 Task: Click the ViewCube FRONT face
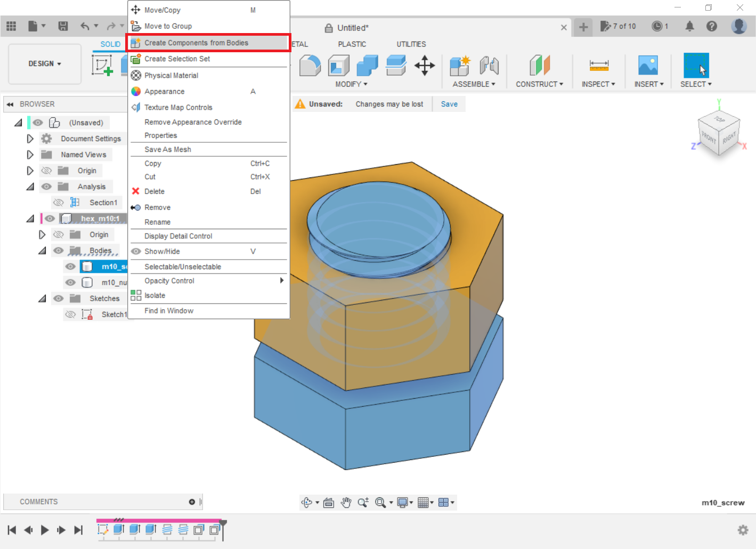pos(708,137)
